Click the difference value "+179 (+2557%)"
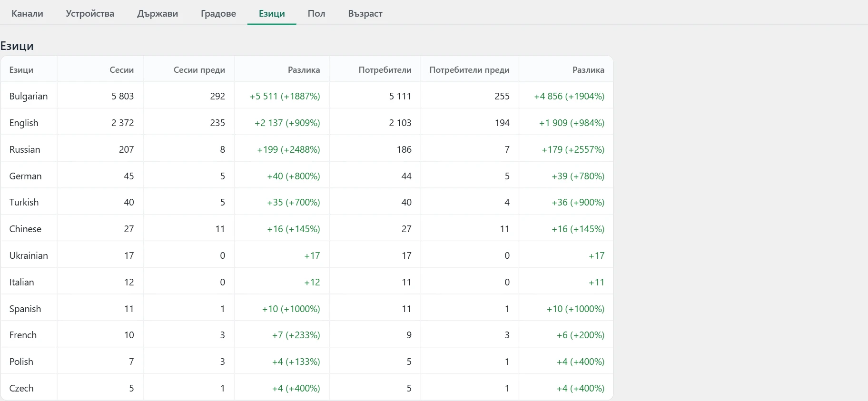The width and height of the screenshot is (868, 401). 573,149
